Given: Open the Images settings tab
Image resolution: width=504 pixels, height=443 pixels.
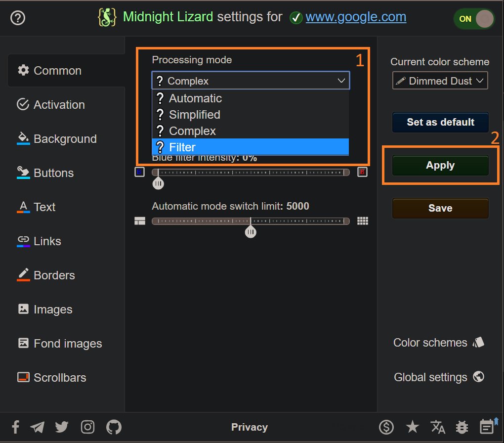Looking at the screenshot, I should pyautogui.click(x=44, y=309).
